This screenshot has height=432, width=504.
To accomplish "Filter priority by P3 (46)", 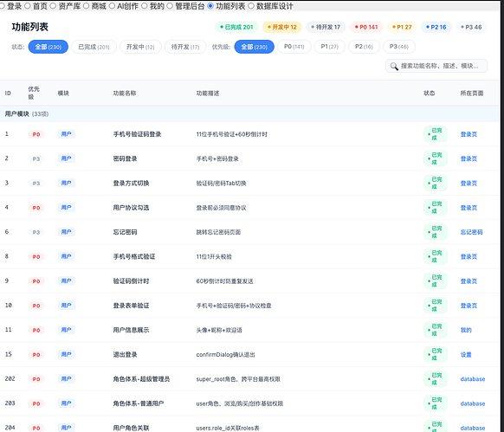I will pyautogui.click(x=399, y=47).
